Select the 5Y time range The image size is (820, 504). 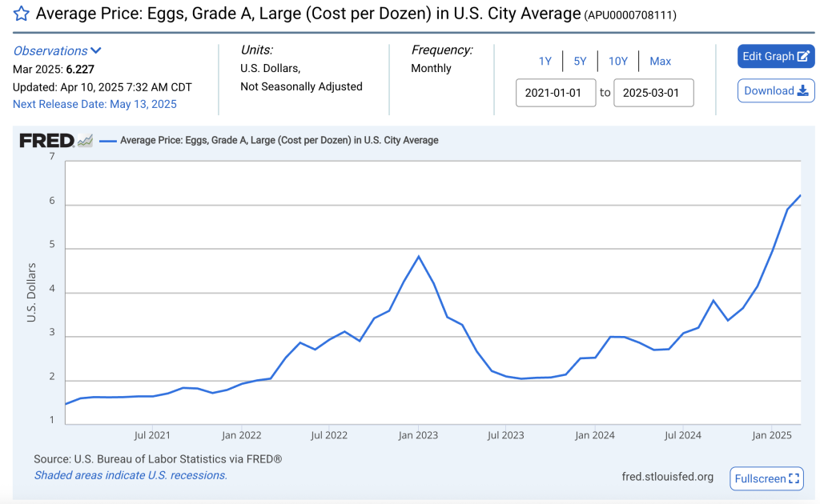pos(580,62)
